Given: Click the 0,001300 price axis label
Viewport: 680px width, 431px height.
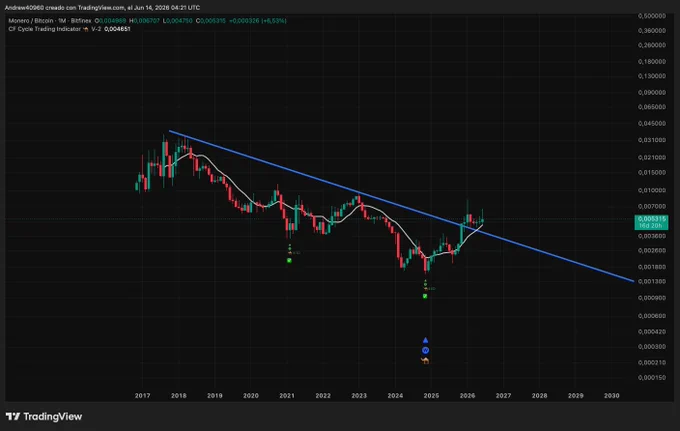Looking at the screenshot, I should tap(652, 281).
